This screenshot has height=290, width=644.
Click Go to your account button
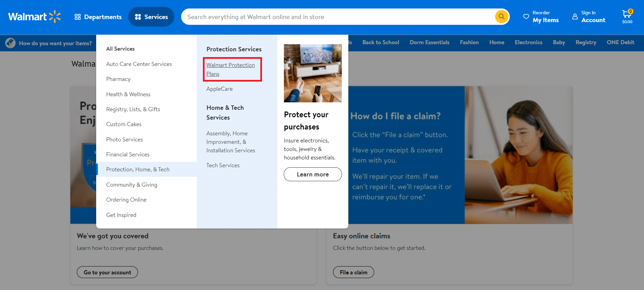(107, 272)
